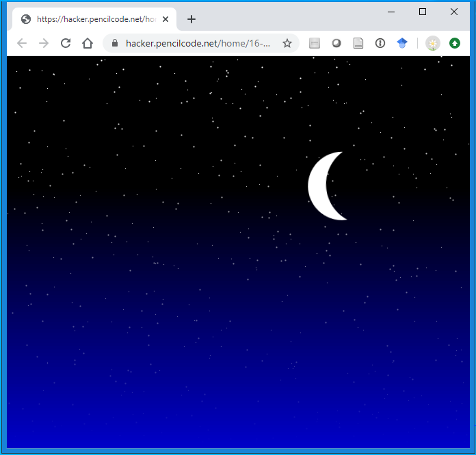Minimize the browser window
The image size is (476, 455).
391,12
